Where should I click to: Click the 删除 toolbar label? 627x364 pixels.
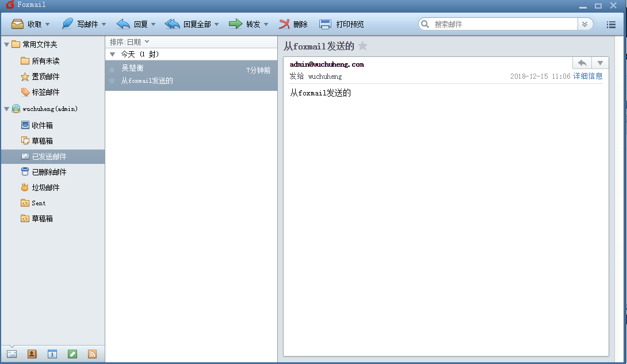[300, 24]
